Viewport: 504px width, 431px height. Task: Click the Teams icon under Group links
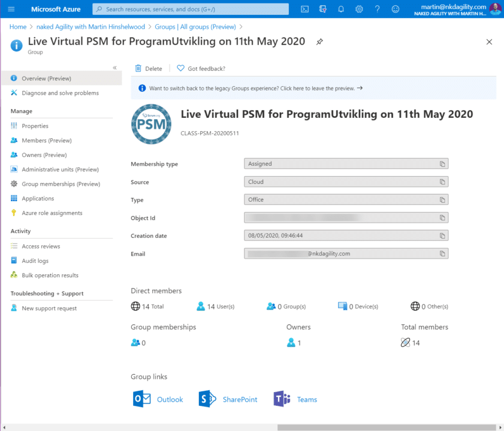pos(282,399)
